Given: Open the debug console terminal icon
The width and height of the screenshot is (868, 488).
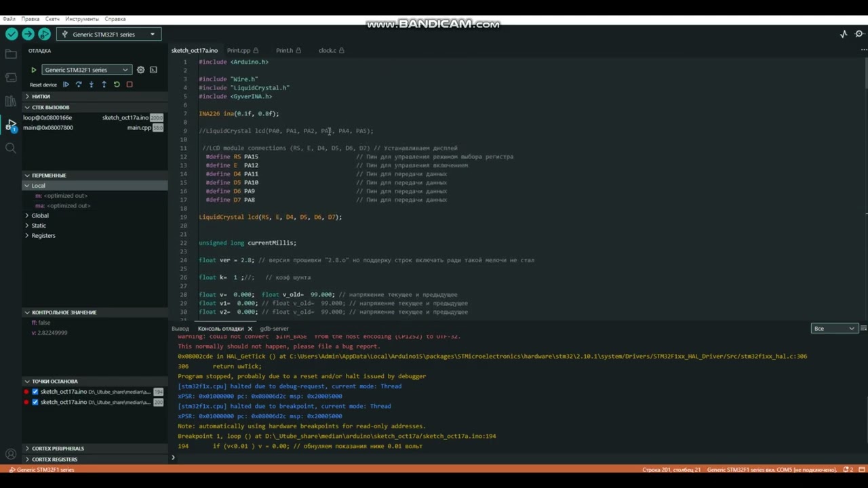Looking at the screenshot, I should coord(153,70).
